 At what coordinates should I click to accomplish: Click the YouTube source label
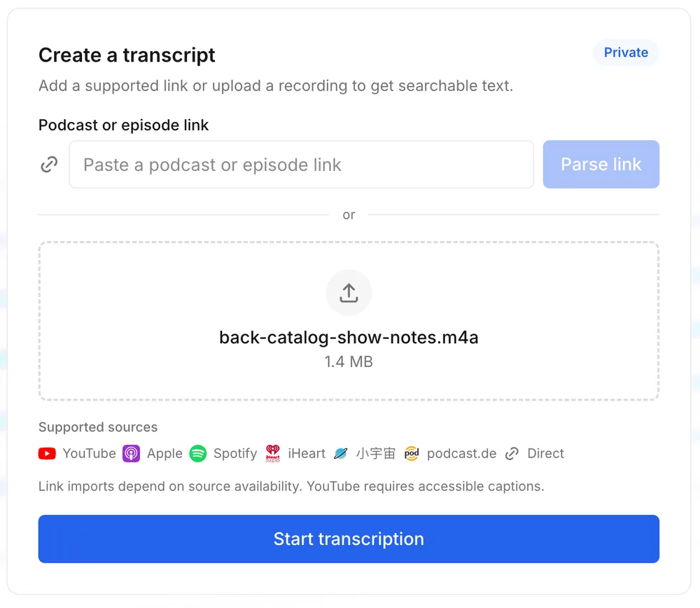90,453
